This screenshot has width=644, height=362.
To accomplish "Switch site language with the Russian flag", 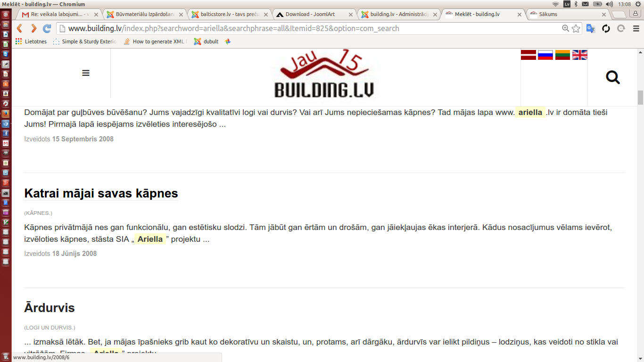I will tap(545, 55).
